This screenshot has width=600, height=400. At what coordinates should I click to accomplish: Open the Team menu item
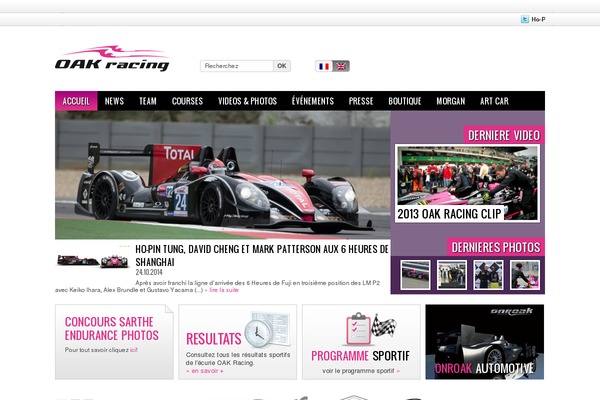pos(148,101)
